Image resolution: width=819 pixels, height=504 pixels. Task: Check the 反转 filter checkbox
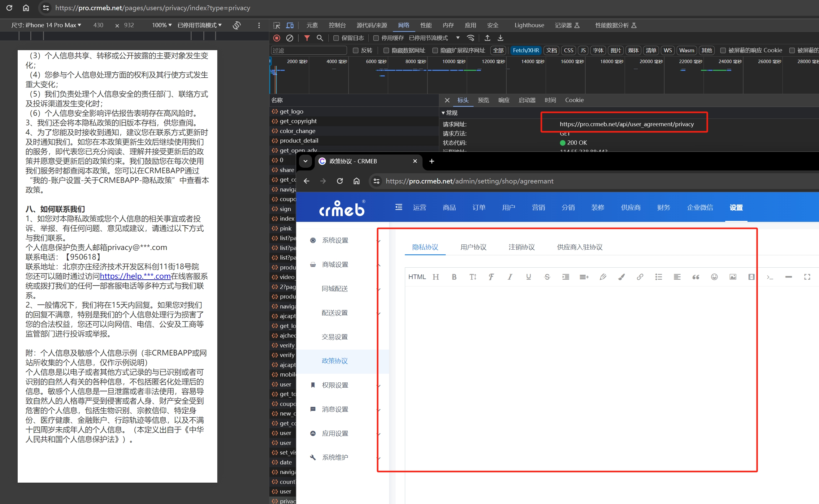point(355,50)
